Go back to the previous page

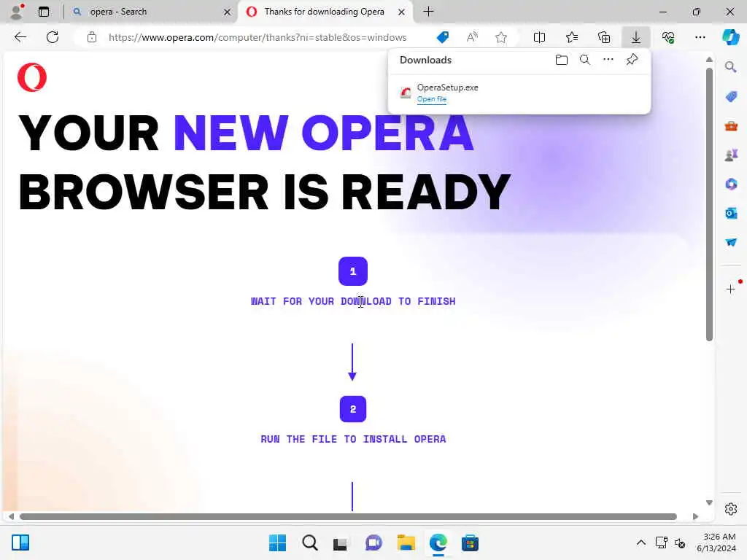click(20, 37)
